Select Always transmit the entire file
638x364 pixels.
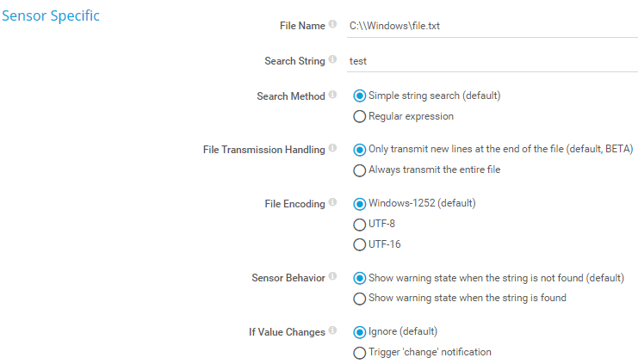pos(360,170)
